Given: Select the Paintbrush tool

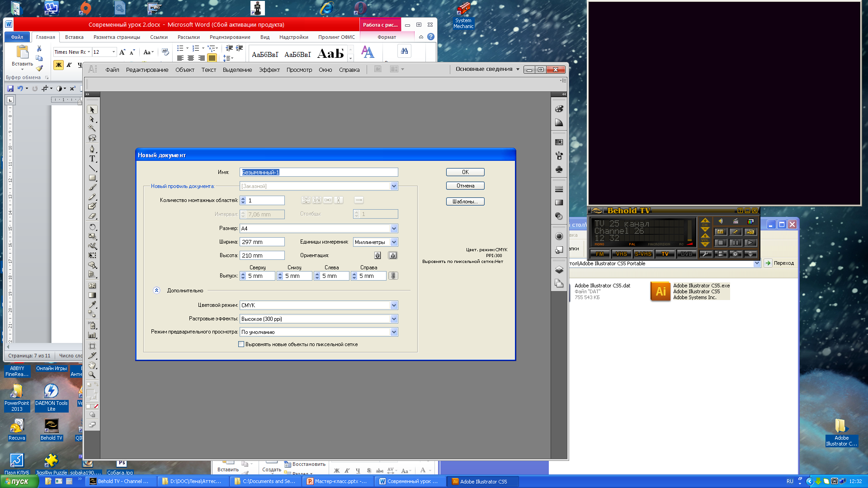Looking at the screenshot, I should click(92, 187).
